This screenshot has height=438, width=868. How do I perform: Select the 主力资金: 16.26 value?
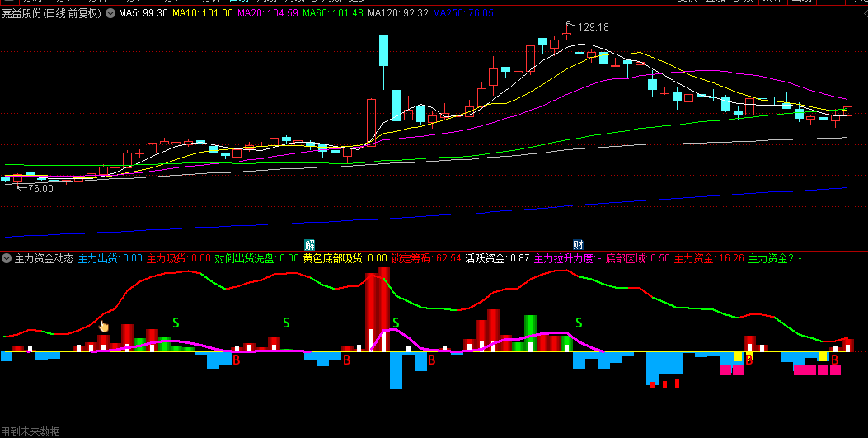pyautogui.click(x=709, y=258)
